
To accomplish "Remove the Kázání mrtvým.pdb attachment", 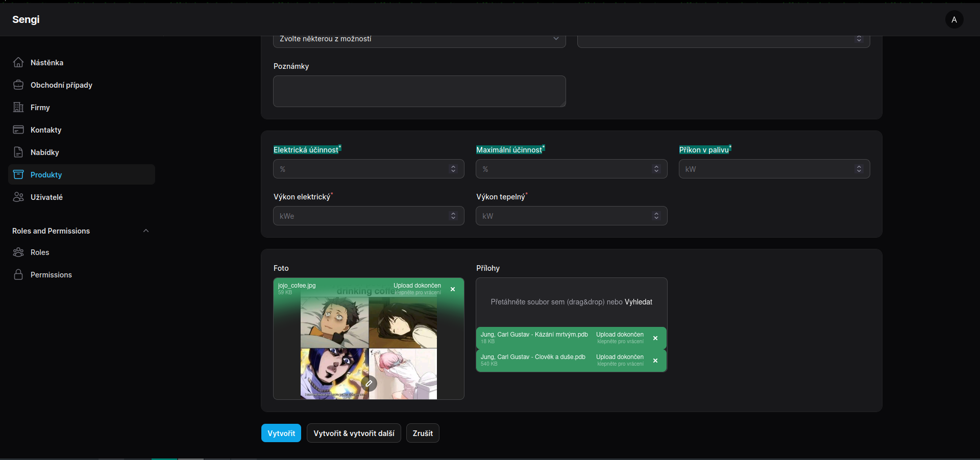I will tap(655, 338).
